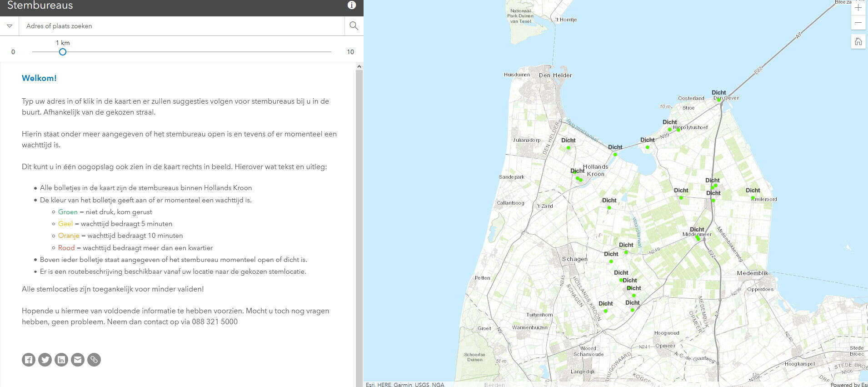Click 'Petten' label on the map

pyautogui.click(x=483, y=278)
